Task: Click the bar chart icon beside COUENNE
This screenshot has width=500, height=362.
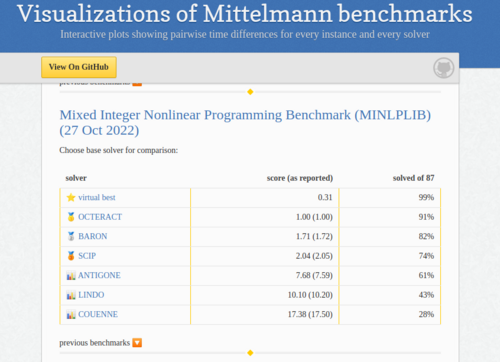Action: (71, 315)
